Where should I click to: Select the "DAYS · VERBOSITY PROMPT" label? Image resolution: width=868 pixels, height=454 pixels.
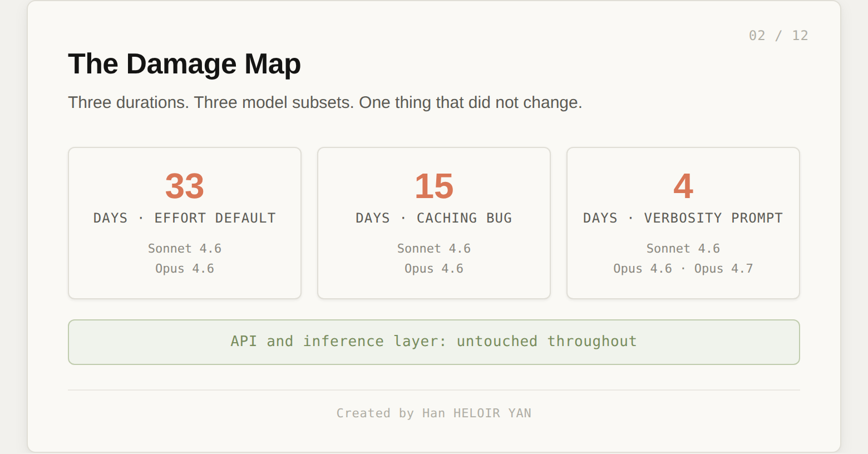(683, 218)
